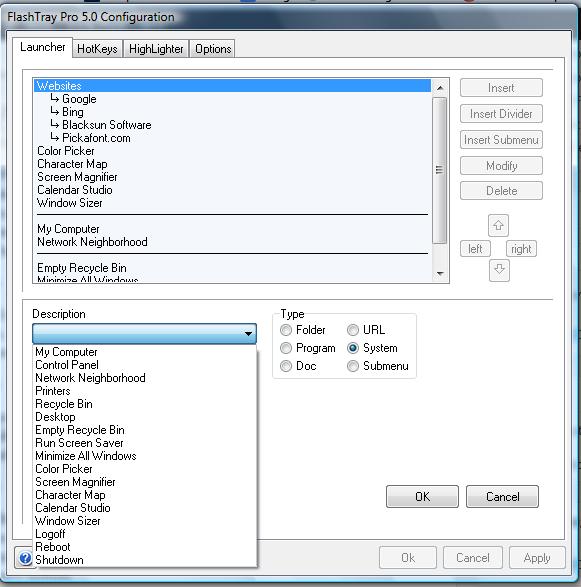Choose Empty Recycle Bin in dropdown list
581x587 pixels.
tap(145, 430)
